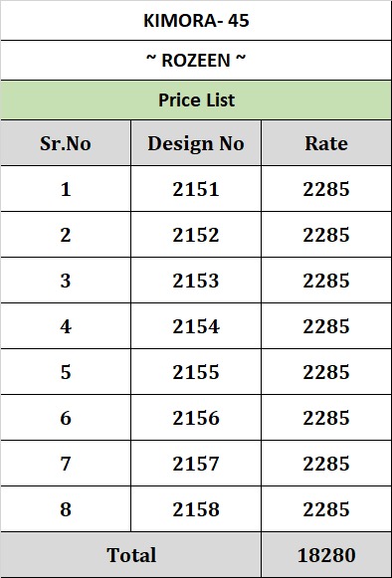Viewport: 392px width, 578px height.
Task: Select design number 2157 cell
Action: coord(196,463)
